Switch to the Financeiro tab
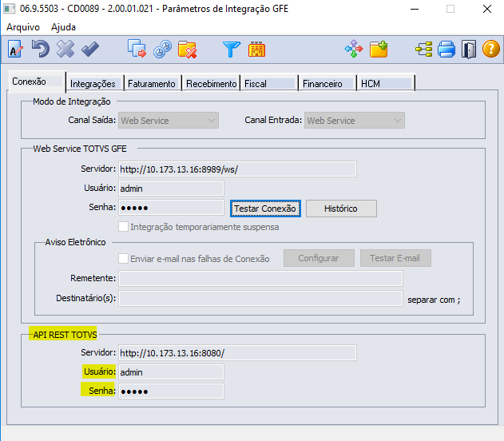This screenshot has width=504, height=441. tap(327, 84)
